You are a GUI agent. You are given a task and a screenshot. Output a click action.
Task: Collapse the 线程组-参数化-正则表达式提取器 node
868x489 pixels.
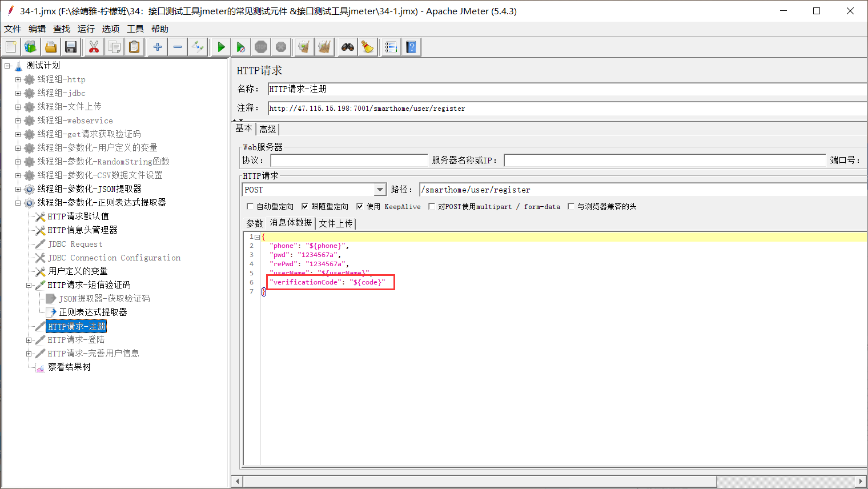click(x=18, y=203)
